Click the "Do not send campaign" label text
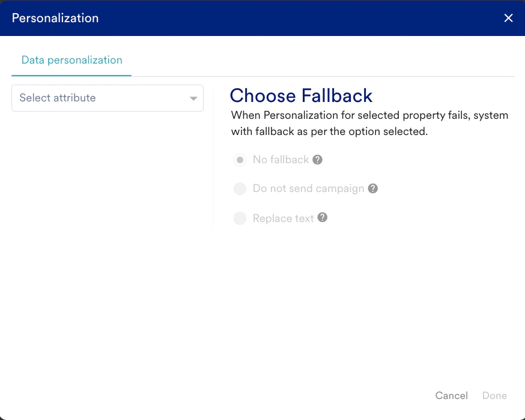 [x=308, y=188]
